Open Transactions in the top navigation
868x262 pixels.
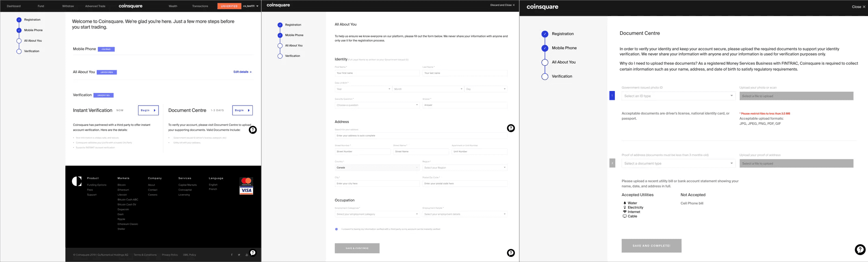coord(200,6)
